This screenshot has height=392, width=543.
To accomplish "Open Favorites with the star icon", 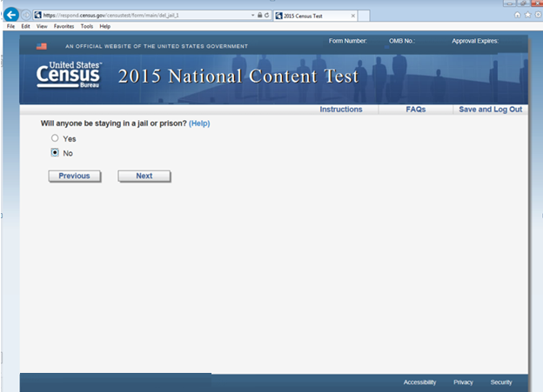I will 527,15.
